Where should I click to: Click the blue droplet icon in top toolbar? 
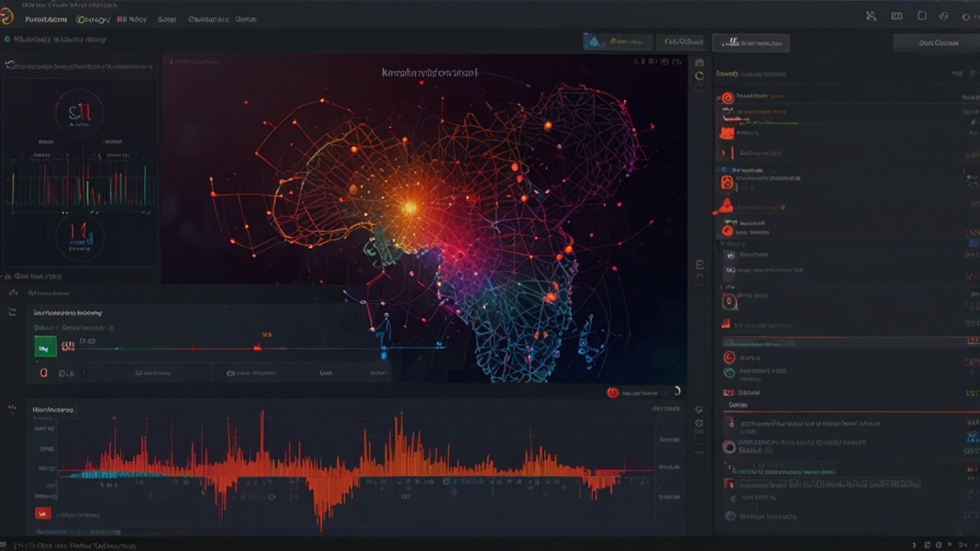pos(592,42)
